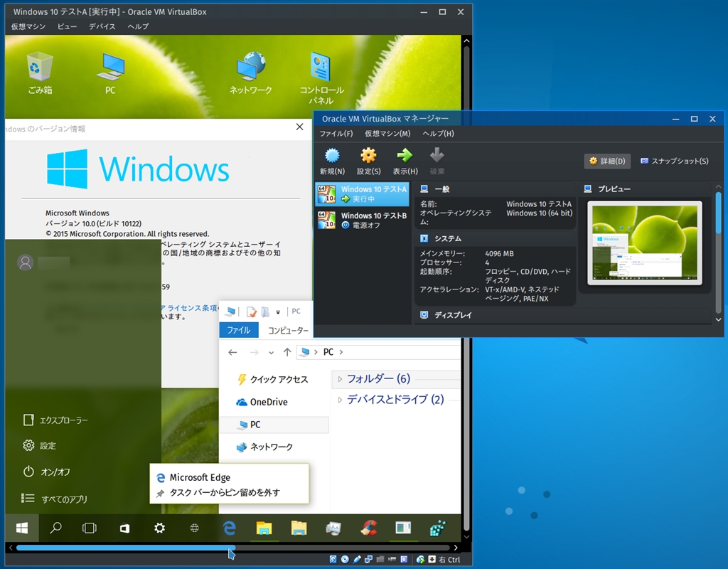
Task: Select Windows 10 テストB in VM list
Action: click(x=363, y=220)
